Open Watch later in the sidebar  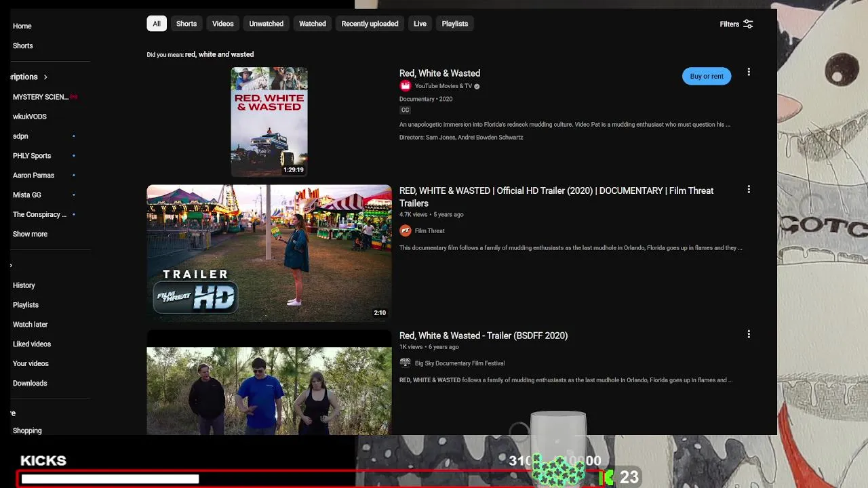(x=30, y=325)
